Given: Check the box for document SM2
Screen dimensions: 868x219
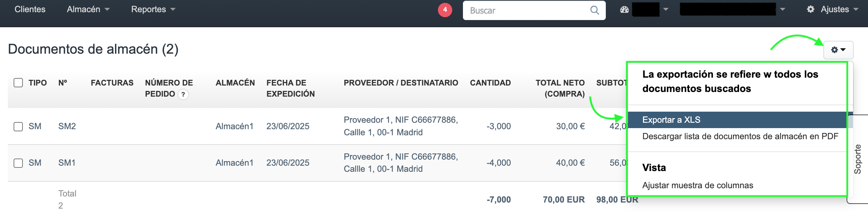Looking at the screenshot, I should (18, 126).
